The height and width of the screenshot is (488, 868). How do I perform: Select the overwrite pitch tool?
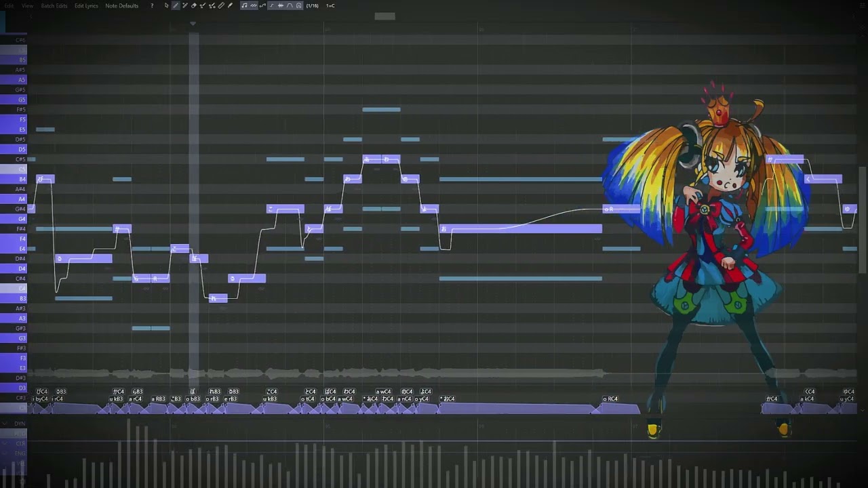pos(212,5)
